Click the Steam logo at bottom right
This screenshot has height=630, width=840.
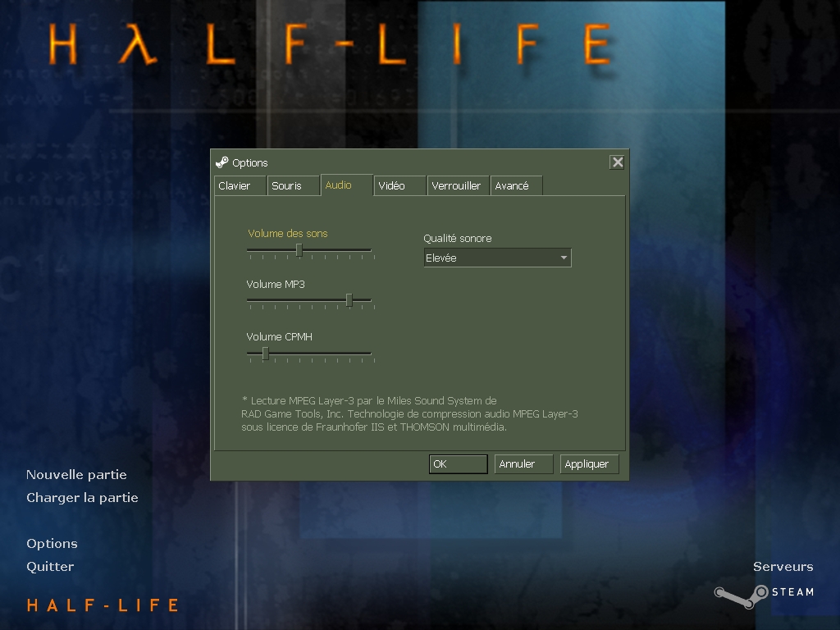click(763, 593)
